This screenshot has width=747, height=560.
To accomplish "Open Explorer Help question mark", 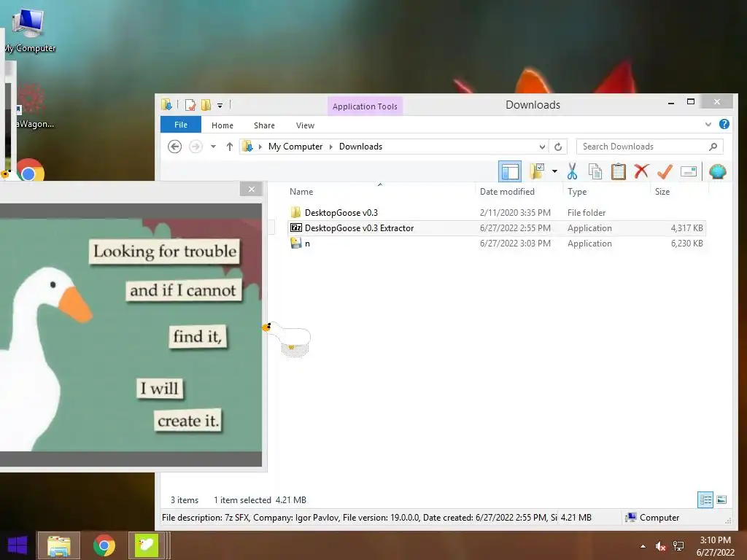I will [x=724, y=124].
